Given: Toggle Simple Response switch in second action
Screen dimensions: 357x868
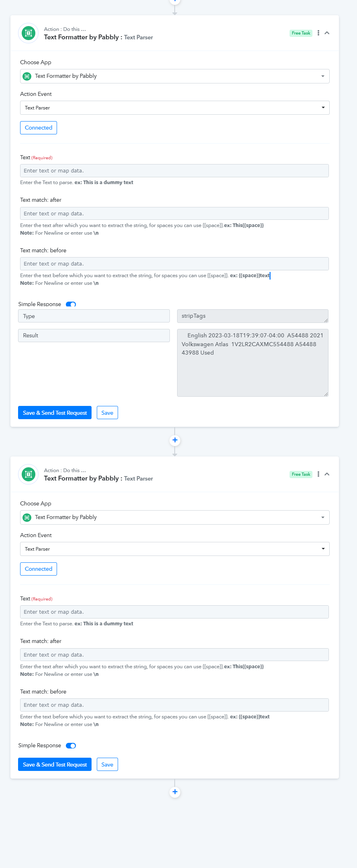Looking at the screenshot, I should [x=71, y=746].
